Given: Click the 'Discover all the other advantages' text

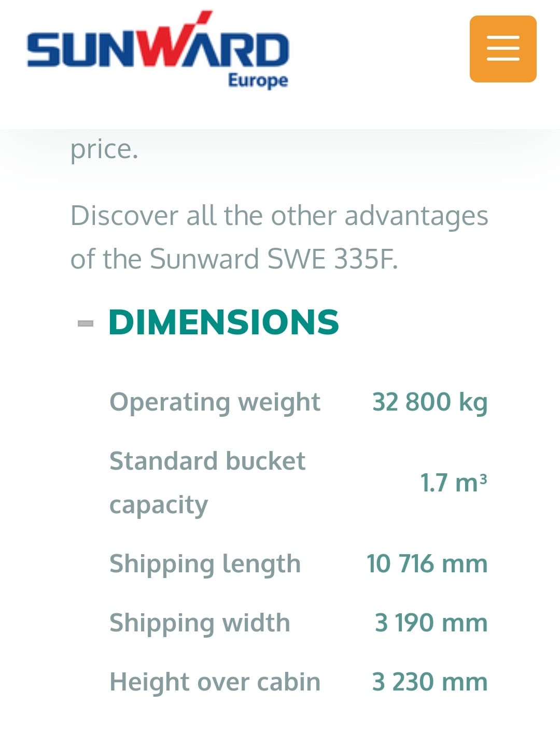Looking at the screenshot, I should coord(279,216).
